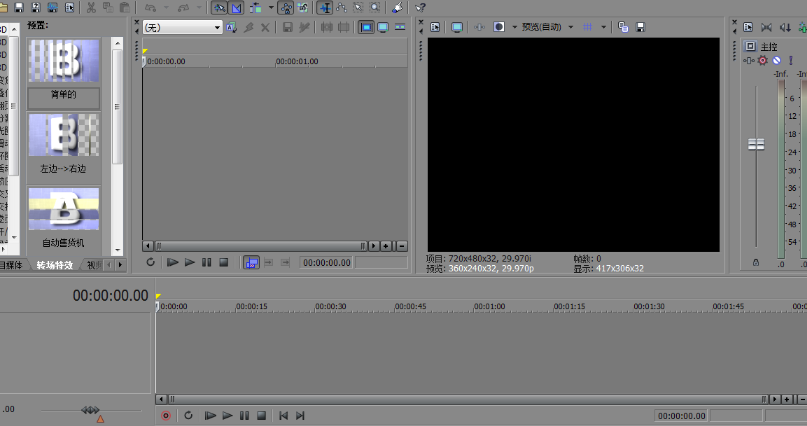
Task: Stop playback in the trimmer
Action: (x=223, y=262)
